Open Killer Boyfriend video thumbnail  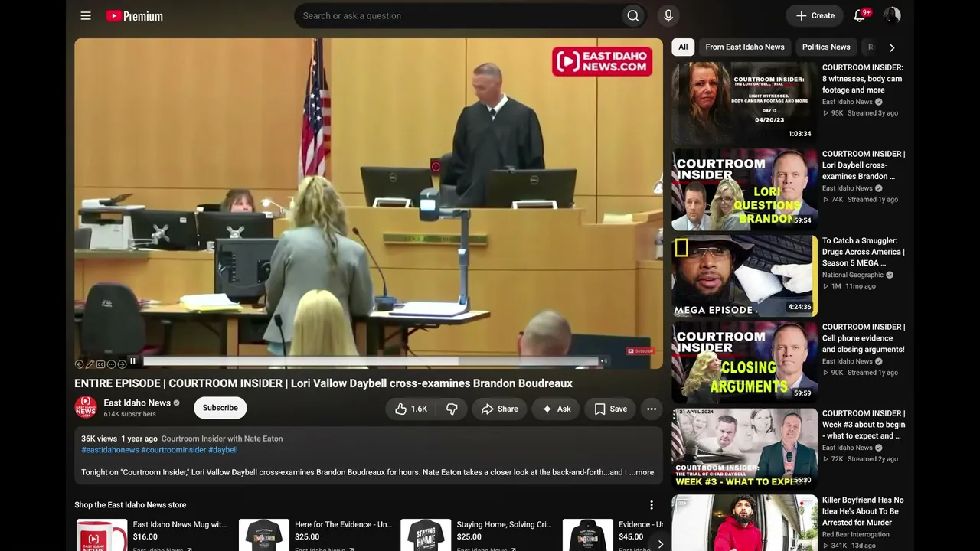745,523
